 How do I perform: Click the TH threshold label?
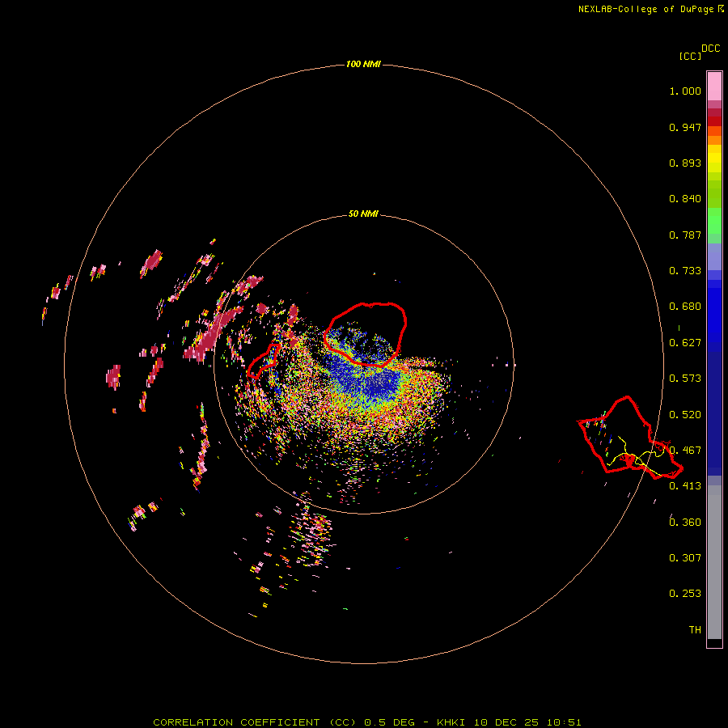(695, 630)
